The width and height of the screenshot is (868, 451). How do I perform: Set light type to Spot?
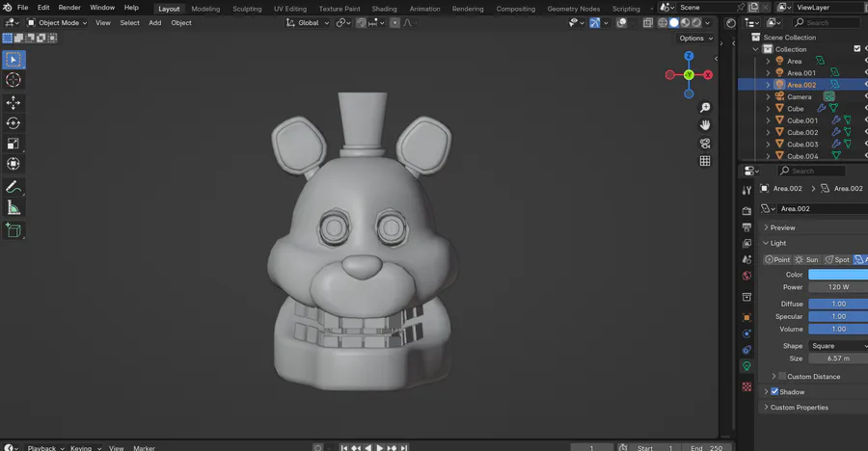pos(837,259)
